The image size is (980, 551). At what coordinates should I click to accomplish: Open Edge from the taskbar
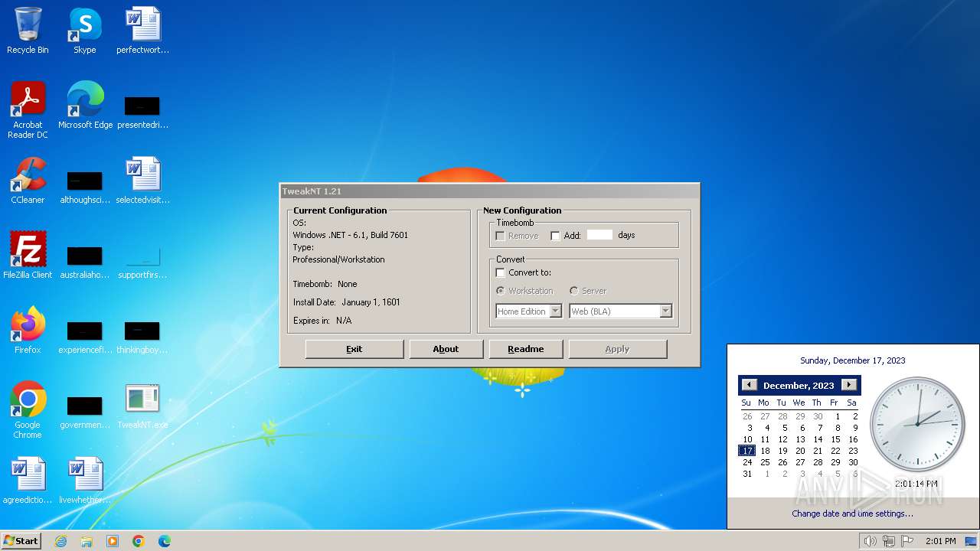165,541
